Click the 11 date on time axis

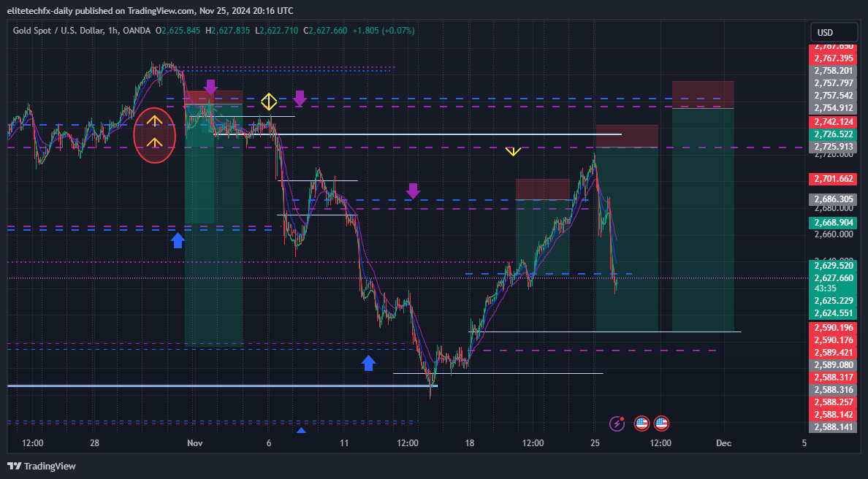(x=344, y=443)
